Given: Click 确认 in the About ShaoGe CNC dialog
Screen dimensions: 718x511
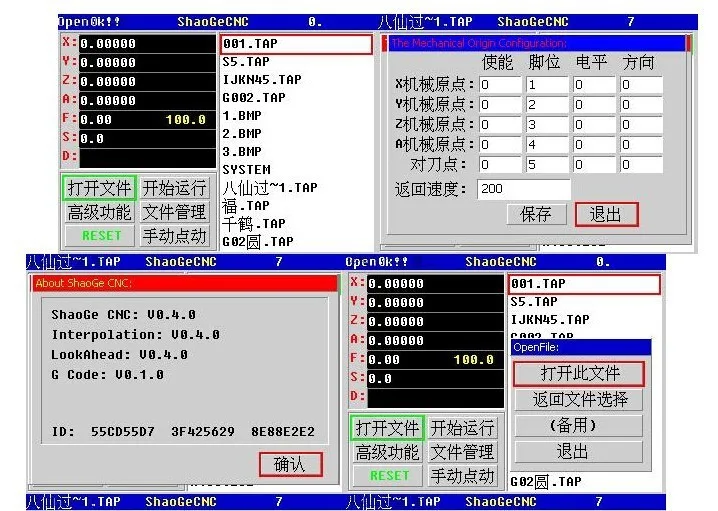Looking at the screenshot, I should tap(290, 465).
